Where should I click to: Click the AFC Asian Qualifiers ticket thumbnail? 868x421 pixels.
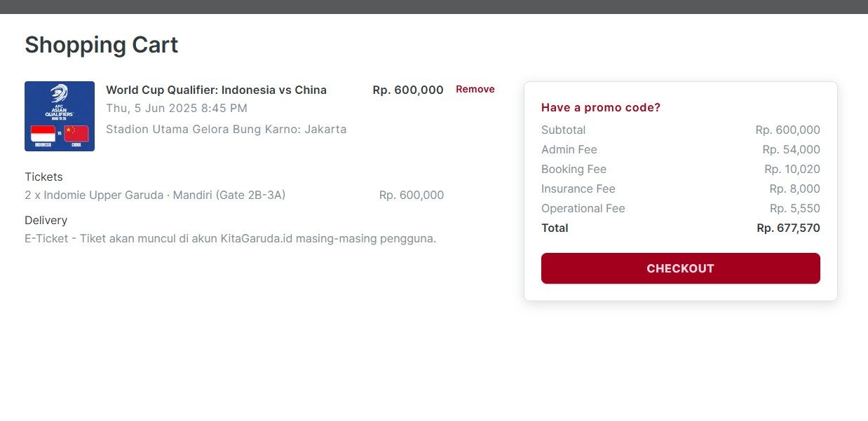(x=60, y=116)
